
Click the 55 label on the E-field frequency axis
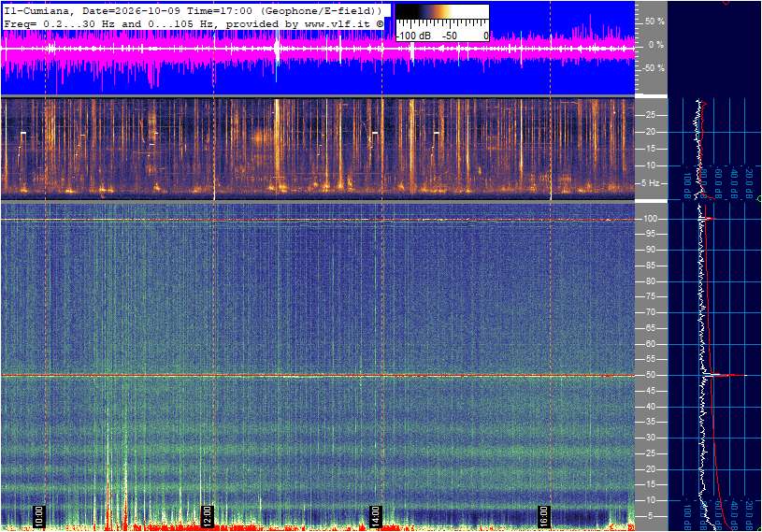651,360
